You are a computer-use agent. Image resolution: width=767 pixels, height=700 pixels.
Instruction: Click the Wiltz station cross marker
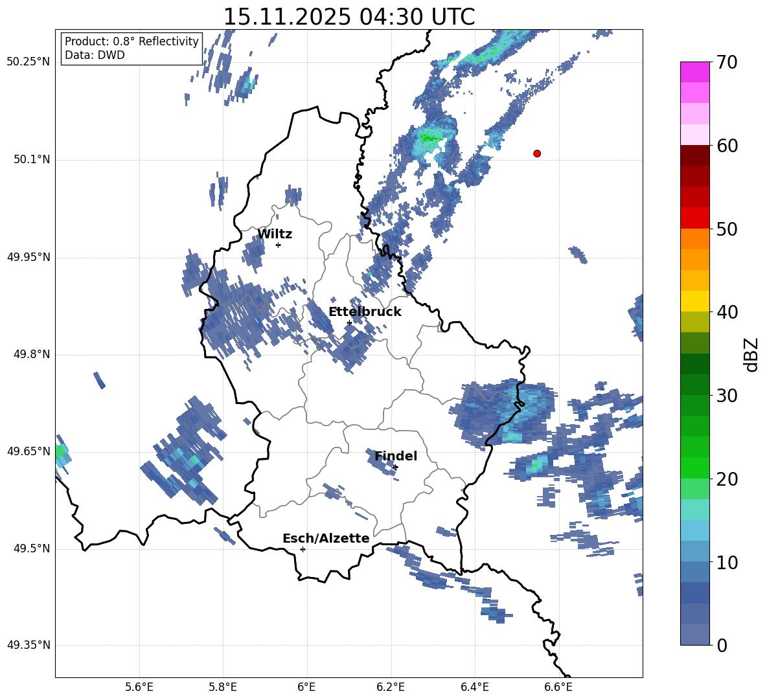coord(279,245)
